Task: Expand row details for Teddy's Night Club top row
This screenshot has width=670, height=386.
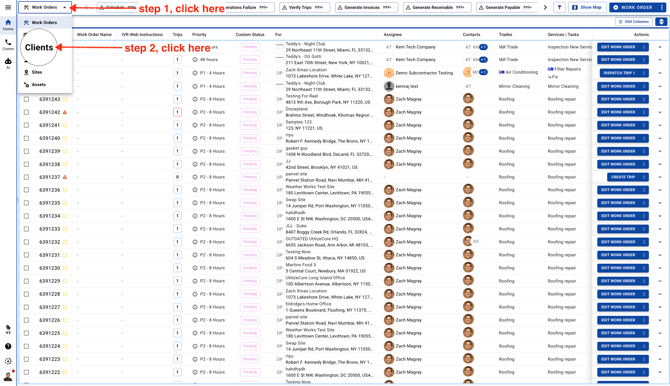Action: click(x=660, y=47)
